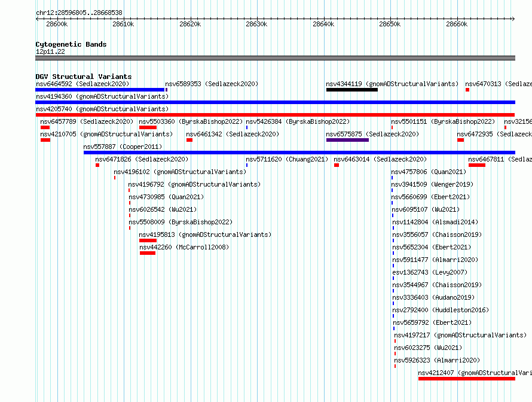Click nsv557887 (Cooper2011) label
The height and width of the screenshot is (402, 532).
click(x=123, y=147)
